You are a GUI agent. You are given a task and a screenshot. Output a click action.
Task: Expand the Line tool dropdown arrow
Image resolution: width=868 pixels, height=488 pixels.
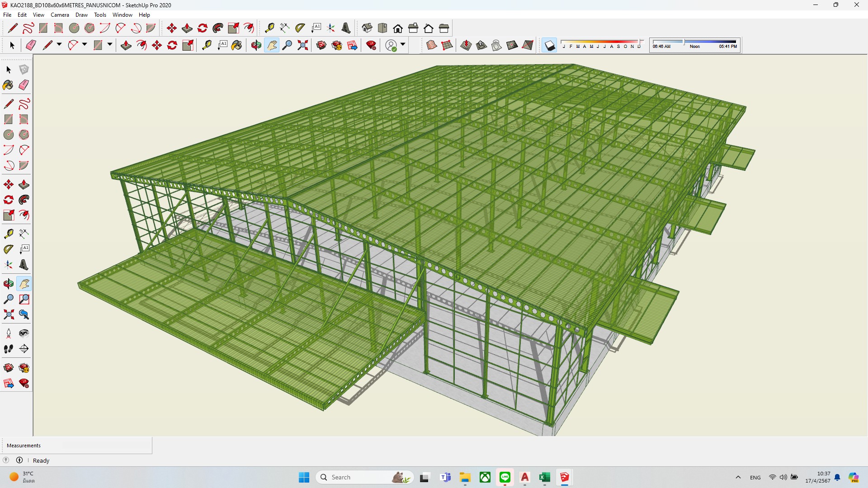coord(59,45)
